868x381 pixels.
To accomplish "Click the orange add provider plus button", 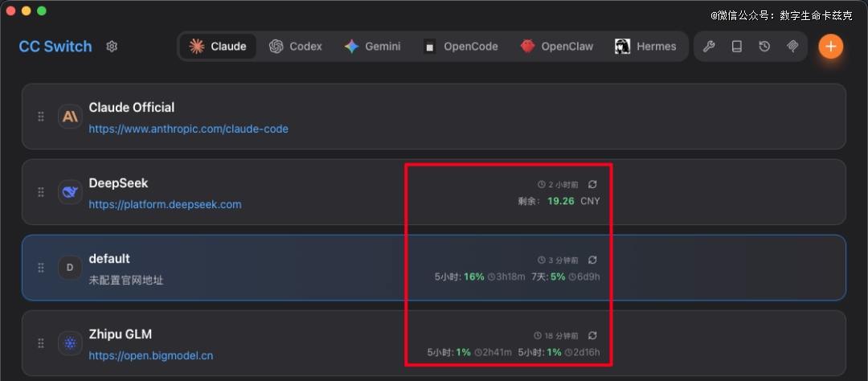I will pyautogui.click(x=830, y=47).
